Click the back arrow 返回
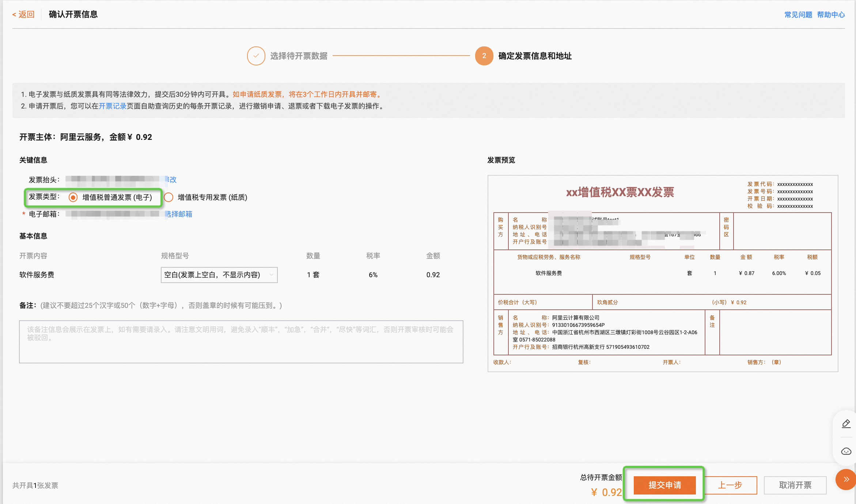856x504 pixels. pyautogui.click(x=23, y=14)
